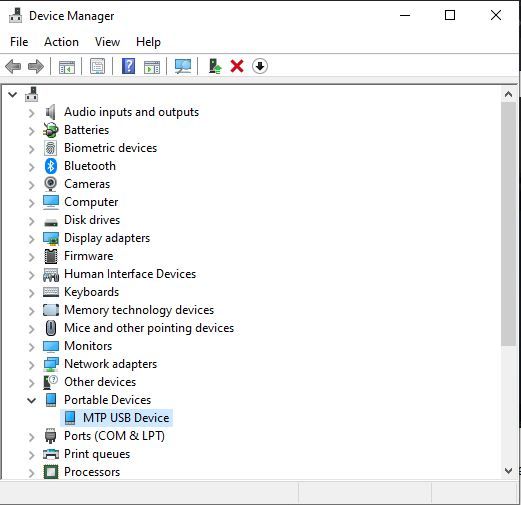Click the Forward arrow toolbar icon
Viewport: 521px width, 505px height.
point(36,66)
